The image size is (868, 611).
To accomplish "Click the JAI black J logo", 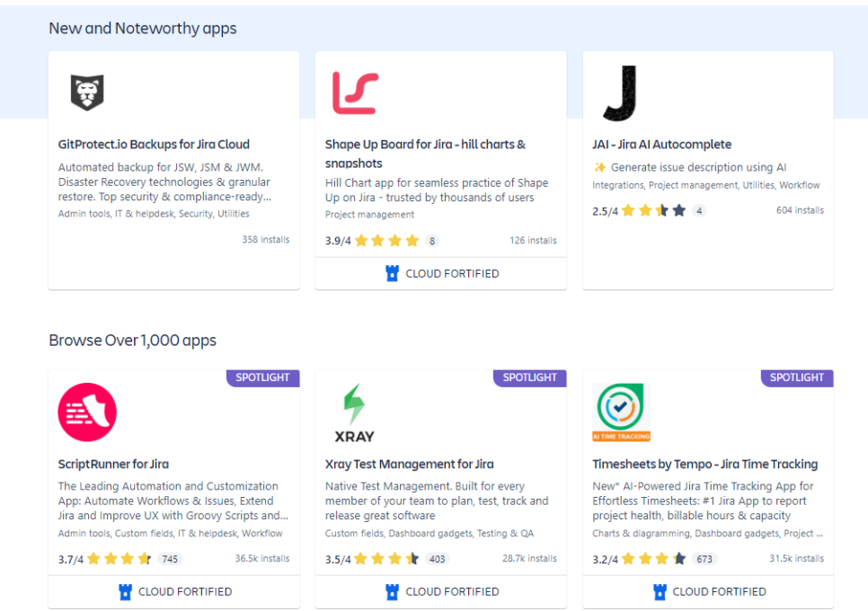I will [x=621, y=93].
